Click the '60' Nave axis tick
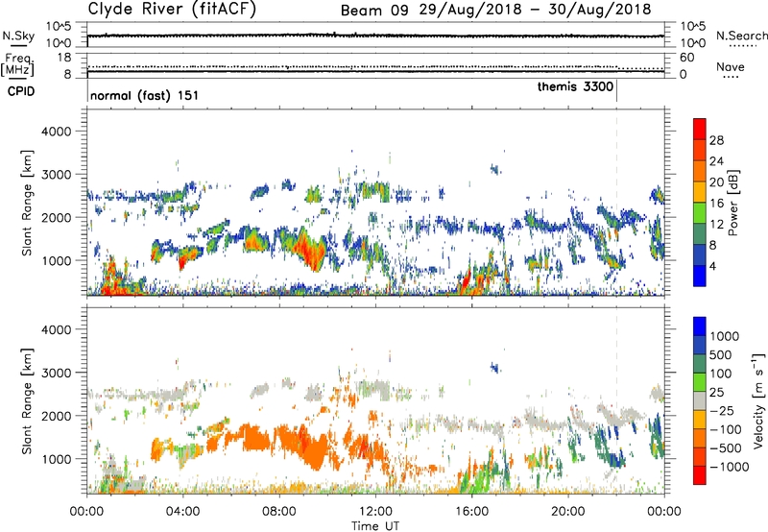 [x=687, y=58]
